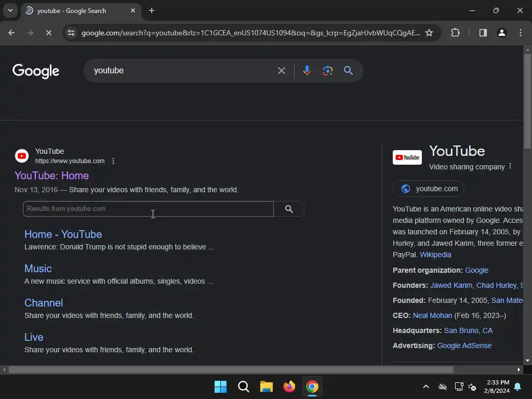Click the Google search magnifier button
Screen dimensions: 532x399
pos(348,71)
